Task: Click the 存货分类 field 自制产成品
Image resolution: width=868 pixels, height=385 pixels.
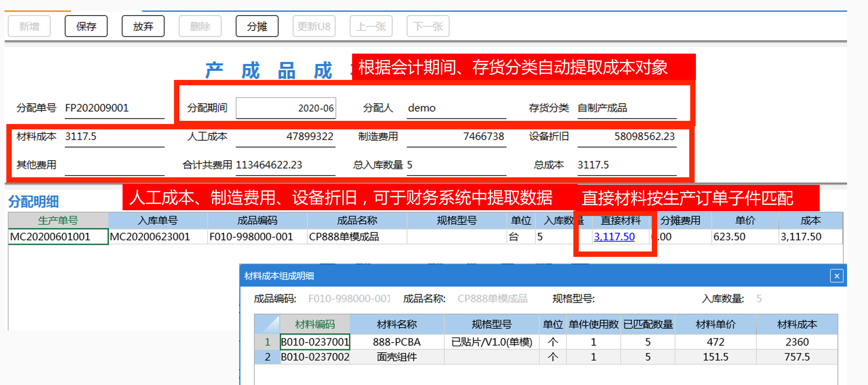Action: click(627, 108)
